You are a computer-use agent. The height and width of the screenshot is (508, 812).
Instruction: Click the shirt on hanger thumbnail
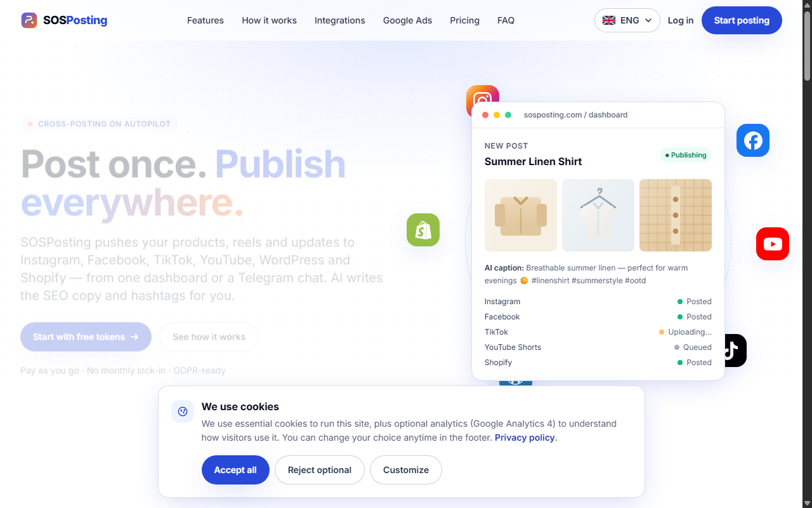pos(598,215)
